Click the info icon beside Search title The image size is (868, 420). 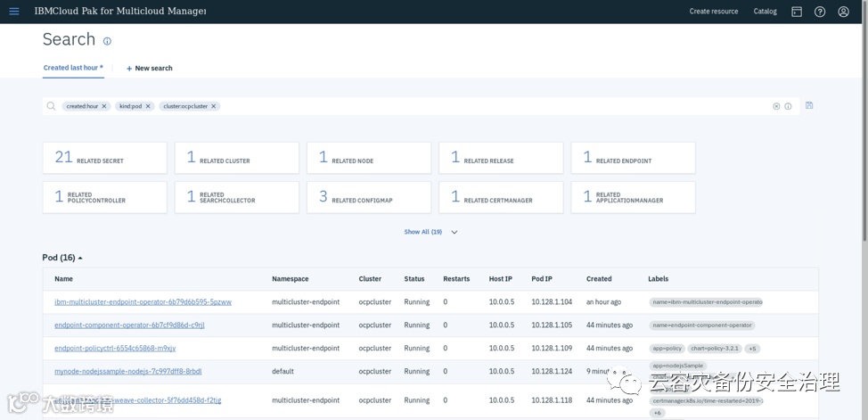(x=108, y=41)
